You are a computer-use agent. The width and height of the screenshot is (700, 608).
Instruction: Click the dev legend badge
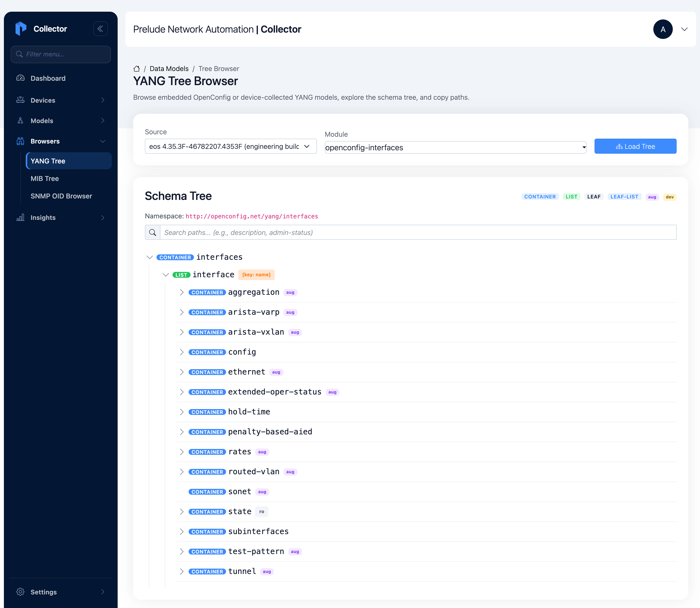[669, 197]
